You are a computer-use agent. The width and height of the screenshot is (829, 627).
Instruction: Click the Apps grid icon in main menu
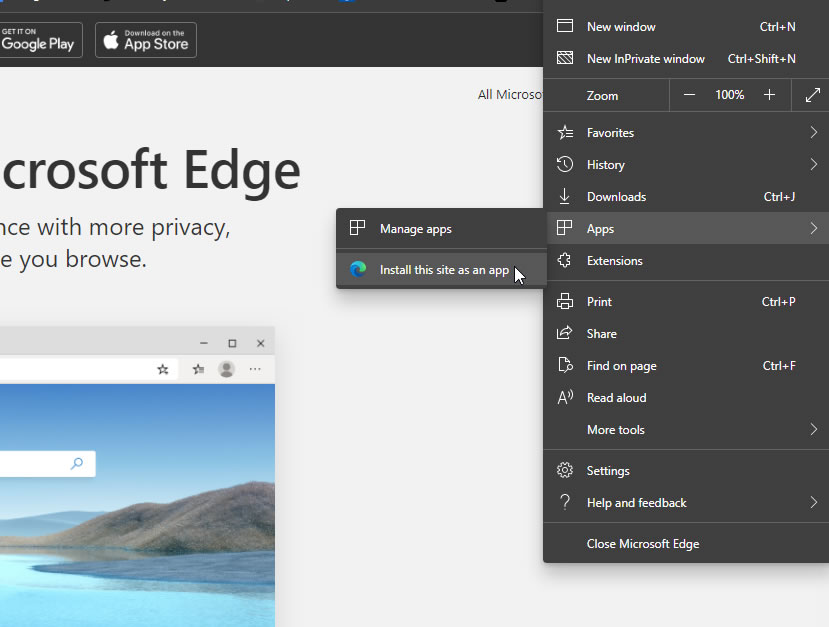tap(565, 228)
